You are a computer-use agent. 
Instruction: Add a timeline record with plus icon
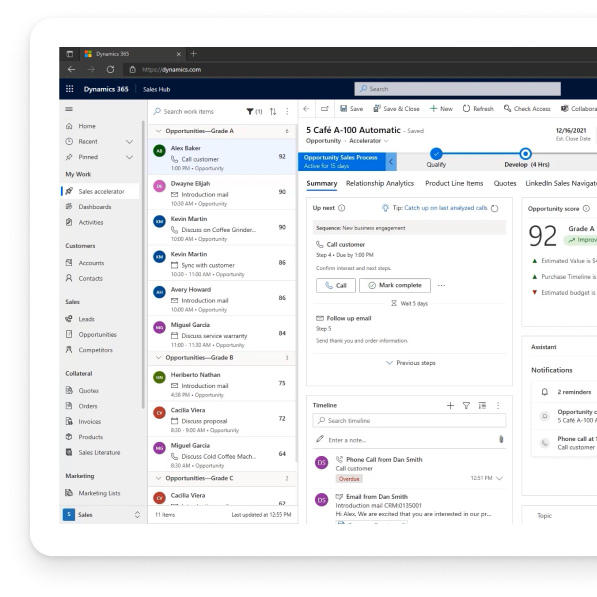[450, 405]
